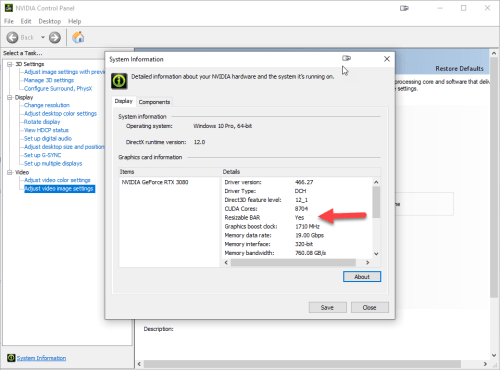This screenshot has width=500, height=370.
Task: Click the Details list scroll up arrow
Action: pos(376,182)
